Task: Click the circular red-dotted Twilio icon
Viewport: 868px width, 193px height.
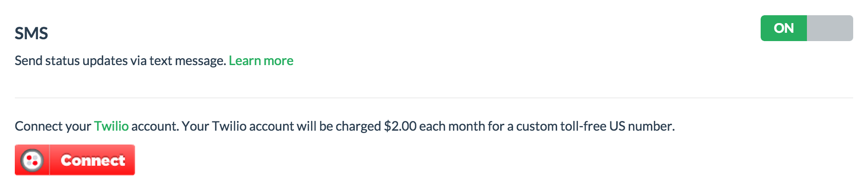Action: [32, 160]
